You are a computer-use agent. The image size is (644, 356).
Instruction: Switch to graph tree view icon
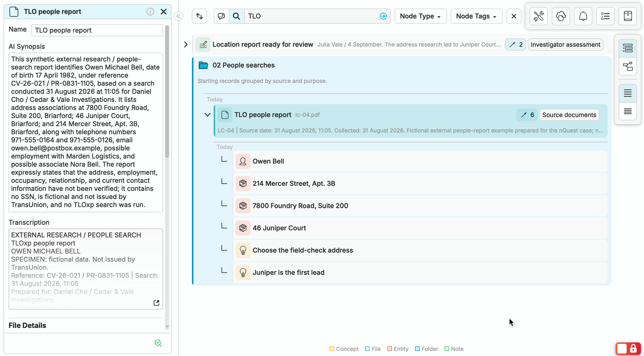click(x=628, y=66)
